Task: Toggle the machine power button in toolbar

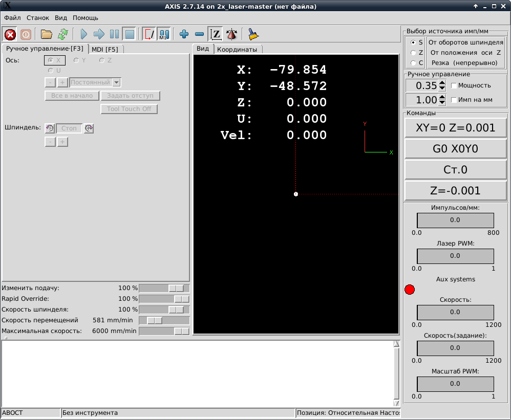Action: [x=26, y=34]
